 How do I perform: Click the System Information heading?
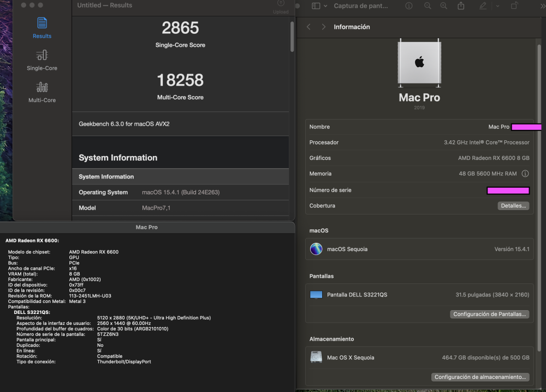point(118,158)
